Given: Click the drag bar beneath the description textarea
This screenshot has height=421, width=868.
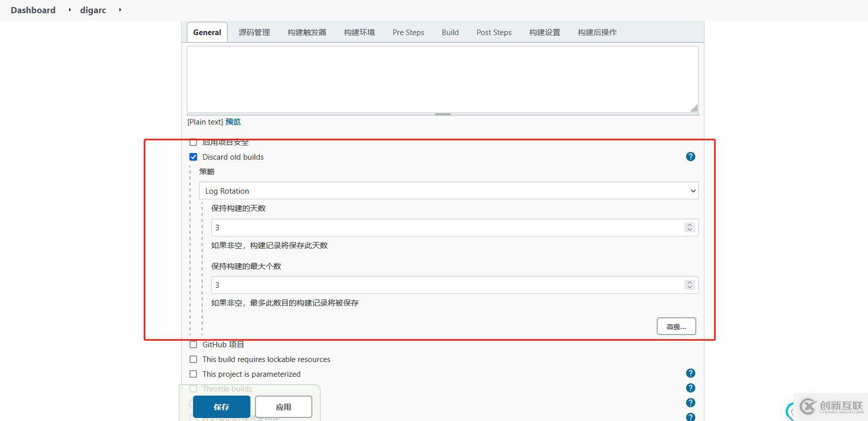Looking at the screenshot, I should [x=442, y=114].
